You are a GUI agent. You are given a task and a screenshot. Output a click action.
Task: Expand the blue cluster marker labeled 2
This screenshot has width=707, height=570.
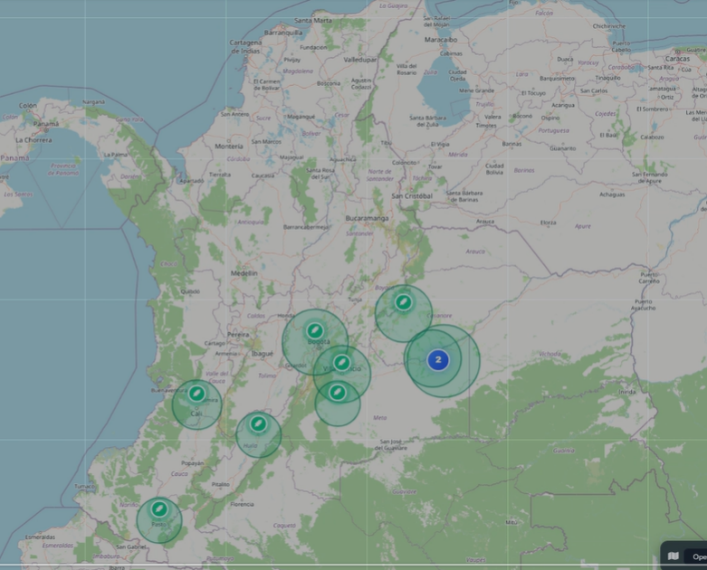point(438,360)
